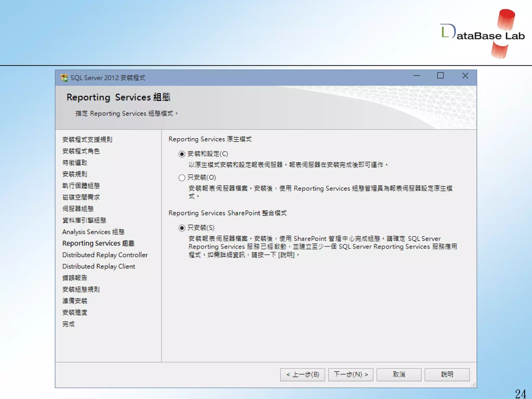Image resolution: width=532 pixels, height=399 pixels.
Task: Select 錯誤報告 step in sidebar
Action: pyautogui.click(x=75, y=278)
